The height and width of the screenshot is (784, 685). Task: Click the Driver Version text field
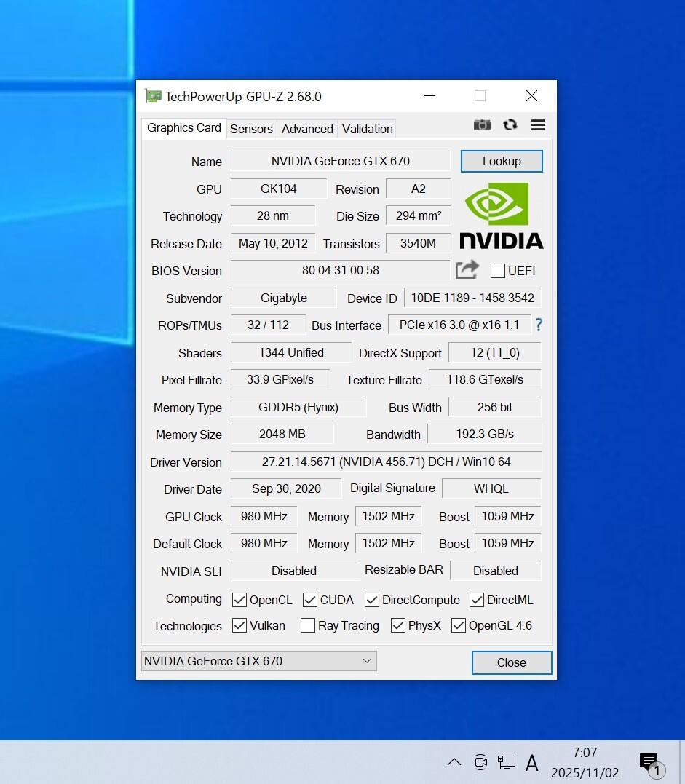tap(386, 462)
